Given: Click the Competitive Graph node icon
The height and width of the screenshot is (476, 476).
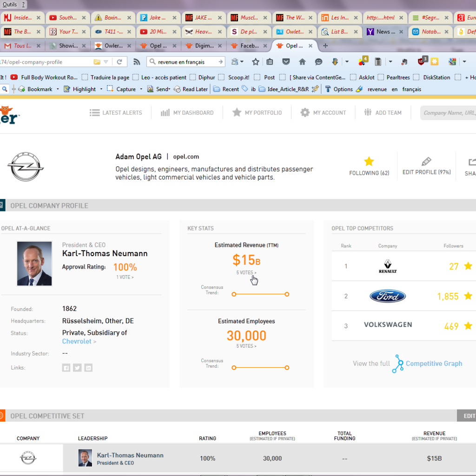Looking at the screenshot, I should (x=398, y=364).
